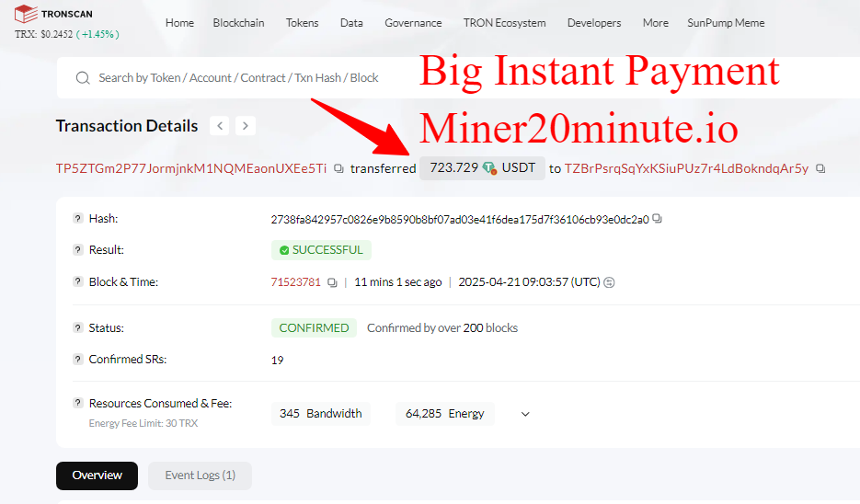Click the 64,285 Energy value

(445, 414)
